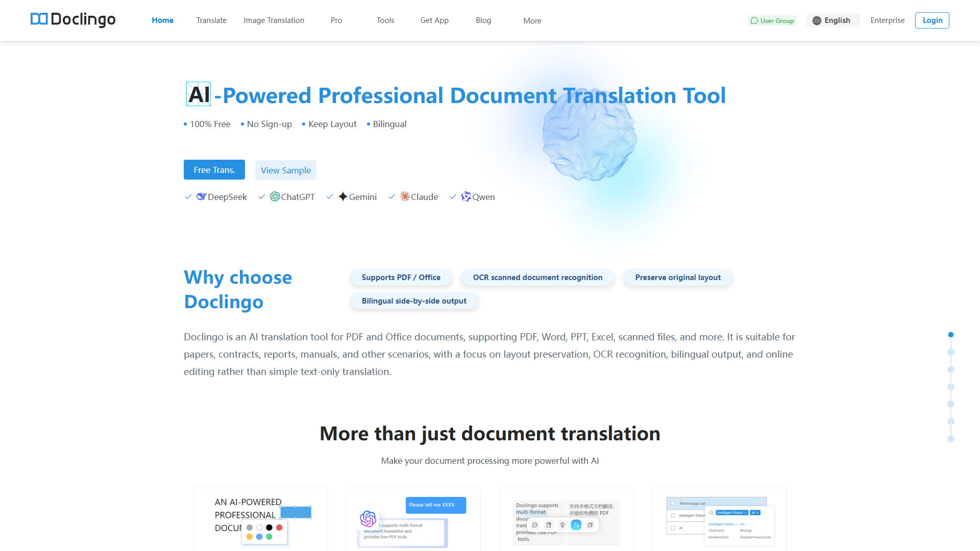Click the animated dotted sphere graphic

tap(590, 134)
